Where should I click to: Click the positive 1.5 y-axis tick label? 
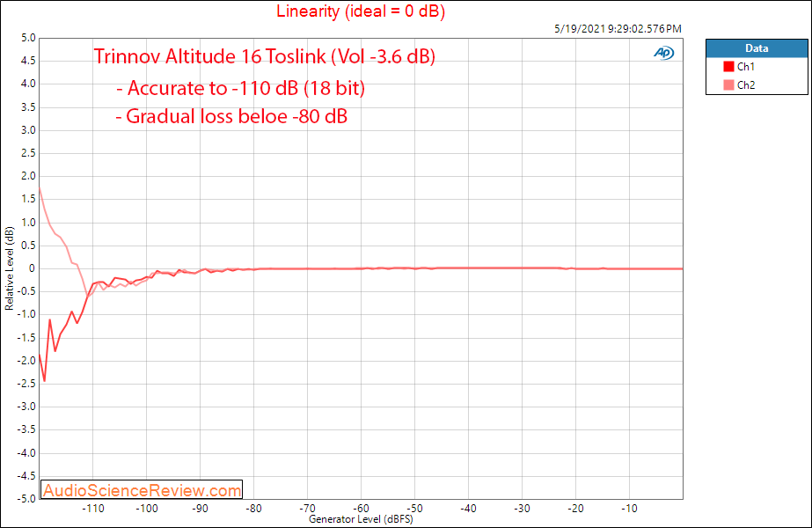coord(28,199)
